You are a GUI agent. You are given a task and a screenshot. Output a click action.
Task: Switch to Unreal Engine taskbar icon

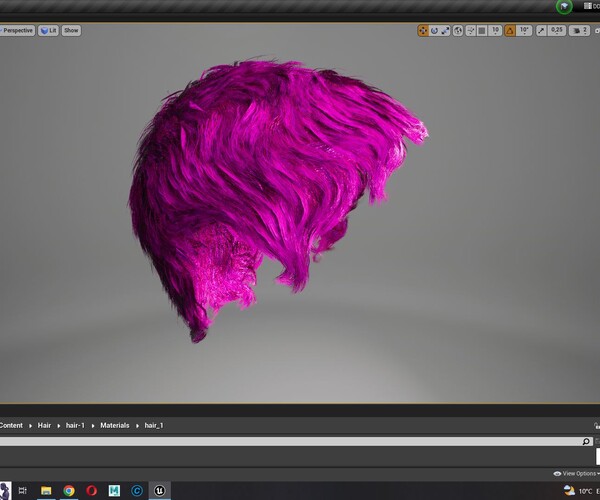(x=160, y=490)
